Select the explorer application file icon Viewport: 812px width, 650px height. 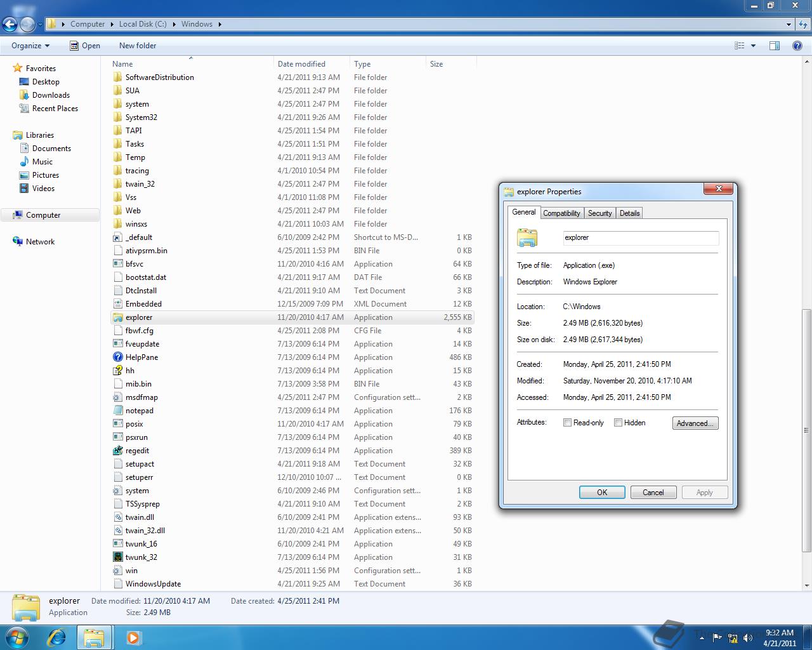(x=117, y=317)
